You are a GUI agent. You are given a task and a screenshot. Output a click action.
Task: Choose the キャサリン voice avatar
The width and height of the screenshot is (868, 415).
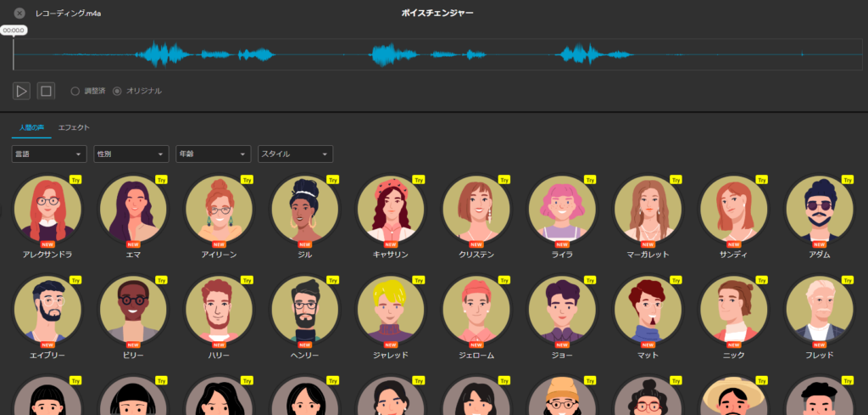pos(390,210)
